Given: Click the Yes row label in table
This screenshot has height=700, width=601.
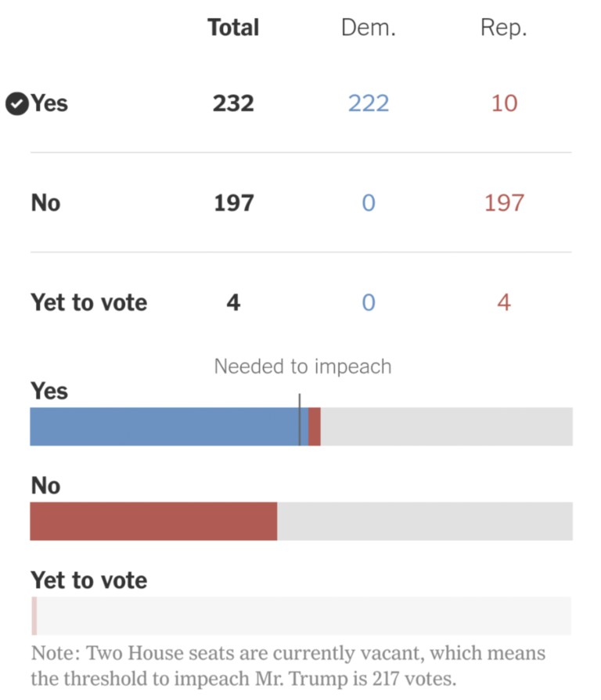Looking at the screenshot, I should (49, 103).
